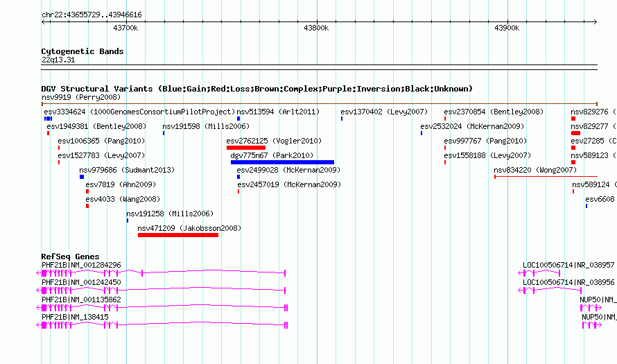Click the 43900k ruler position label
Image resolution: width=617 pixels, height=364 pixels.
[x=507, y=28]
